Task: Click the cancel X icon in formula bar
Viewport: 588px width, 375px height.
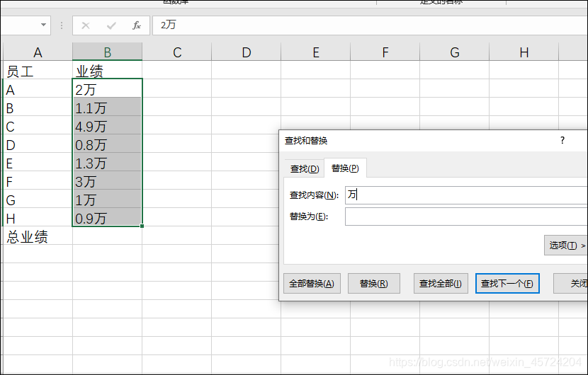Action: click(x=86, y=25)
